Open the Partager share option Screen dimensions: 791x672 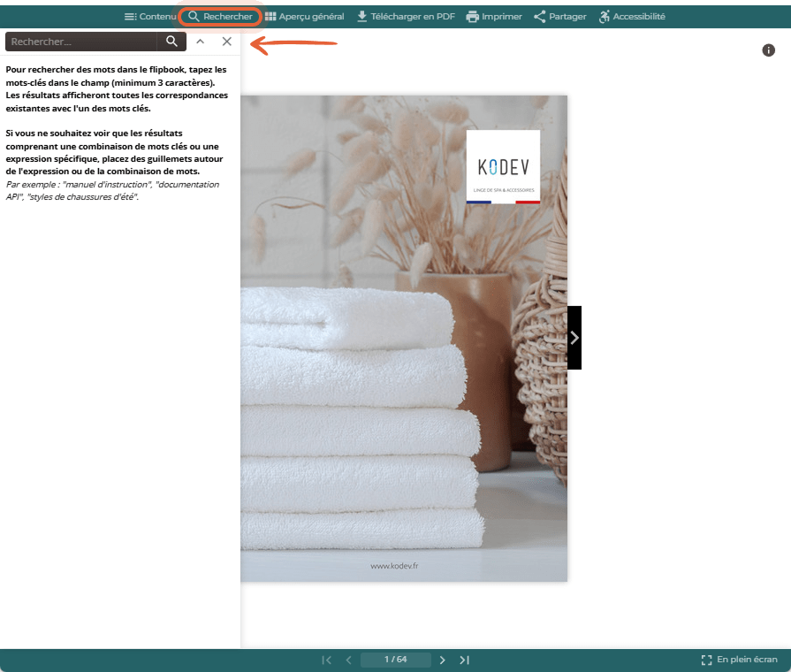coord(560,17)
